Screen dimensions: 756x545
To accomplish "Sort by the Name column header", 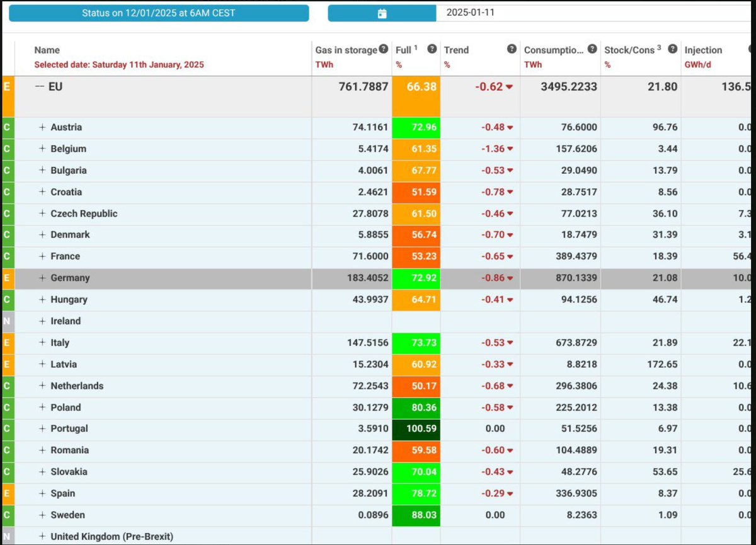I will point(47,50).
